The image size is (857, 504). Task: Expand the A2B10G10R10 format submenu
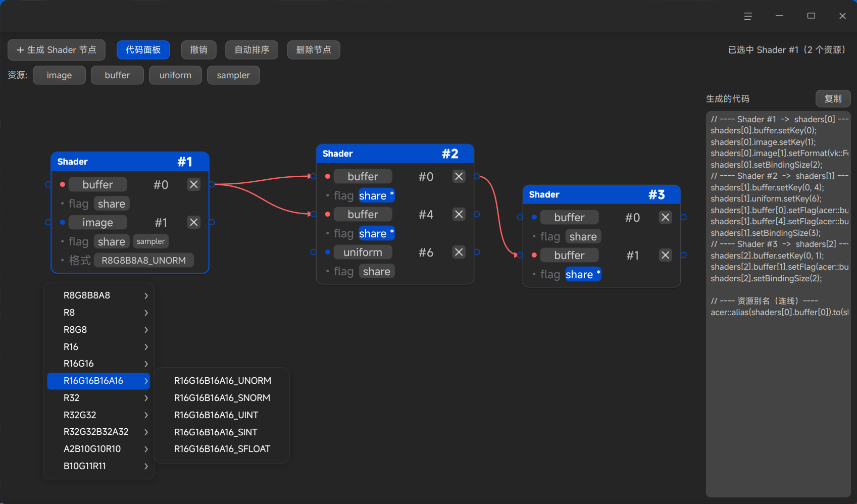tap(99, 449)
